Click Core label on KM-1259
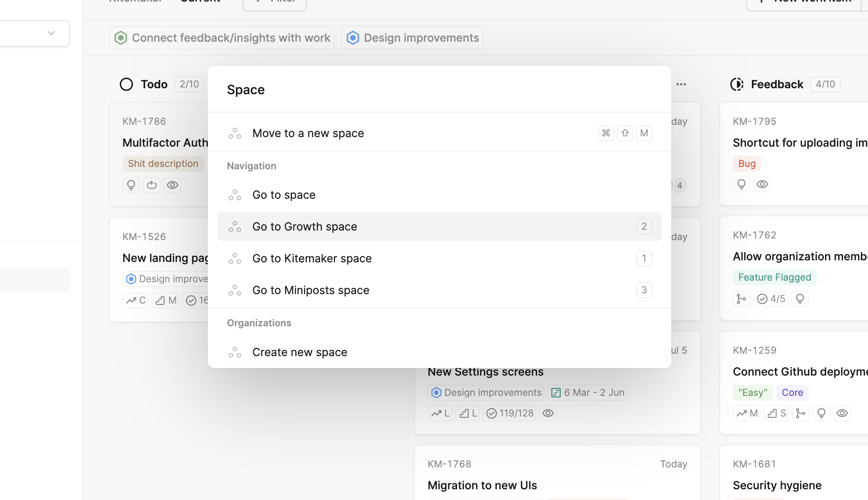This screenshot has width=868, height=500. coord(792,393)
